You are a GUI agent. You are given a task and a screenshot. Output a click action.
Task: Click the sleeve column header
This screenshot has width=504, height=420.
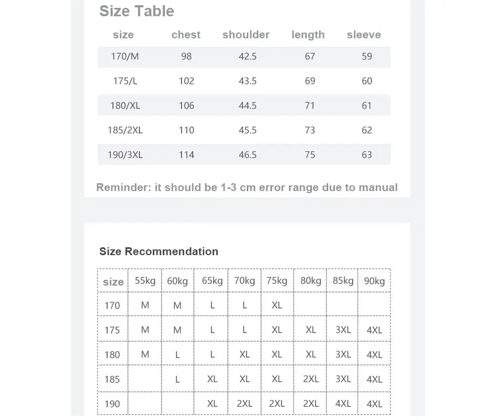(364, 35)
